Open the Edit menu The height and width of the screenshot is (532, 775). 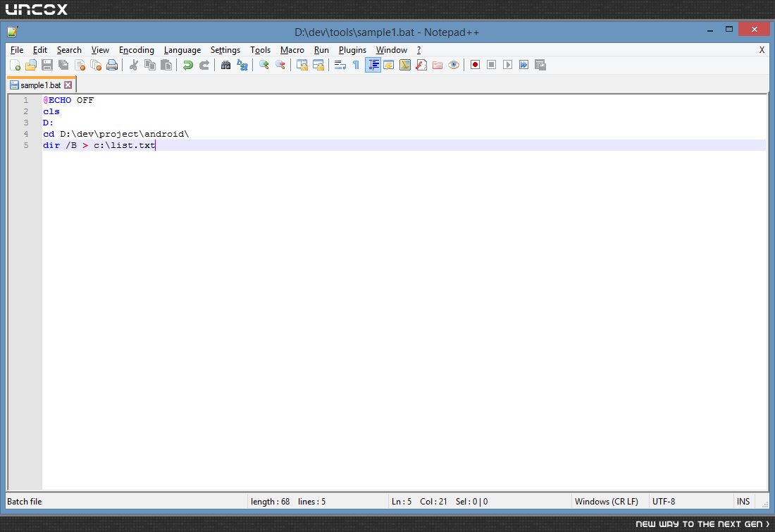40,50
